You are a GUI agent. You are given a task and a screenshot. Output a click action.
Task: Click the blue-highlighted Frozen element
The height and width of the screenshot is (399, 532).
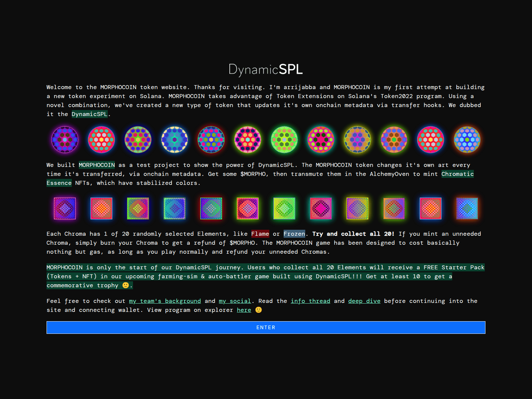[294, 234]
